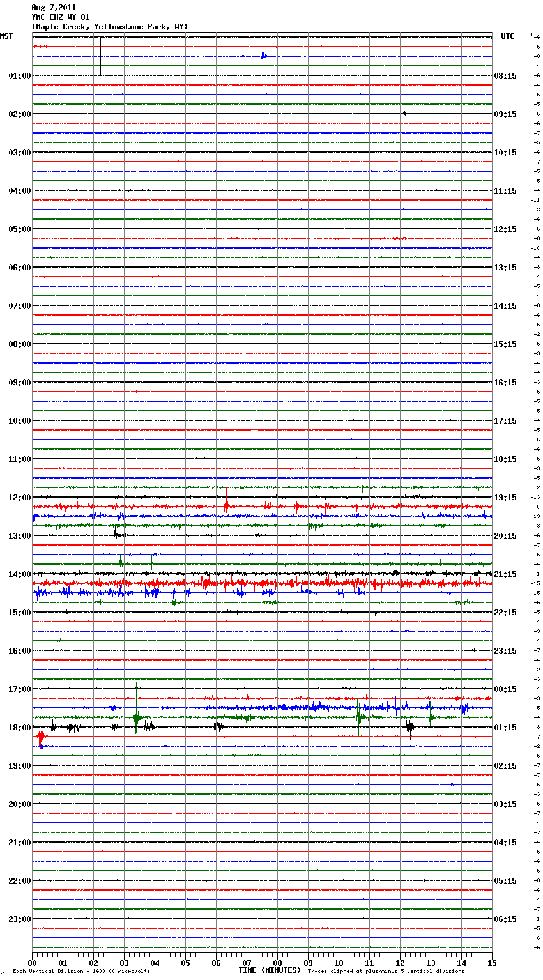Image resolution: width=543 pixels, height=980 pixels.
Task: Select the 13:00 MST time label
Action: [x=20, y=536]
